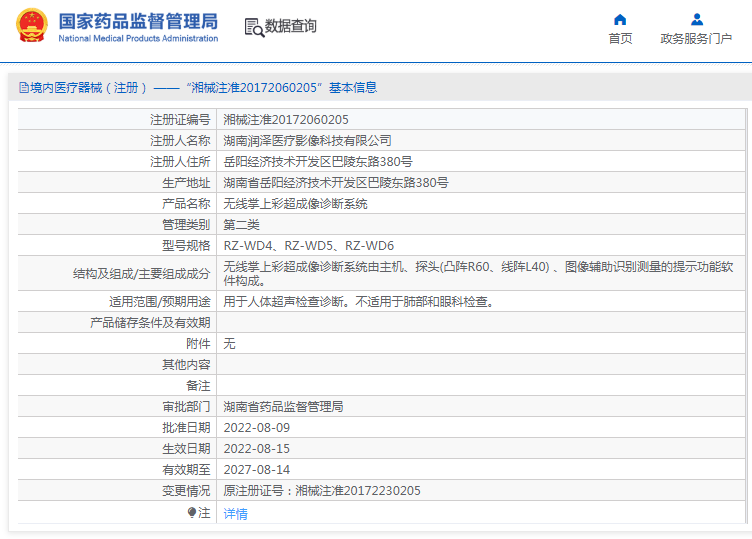Viewport: 752px width, 539px height.
Task: Click the 生效日期 row label
Action: coord(186,449)
